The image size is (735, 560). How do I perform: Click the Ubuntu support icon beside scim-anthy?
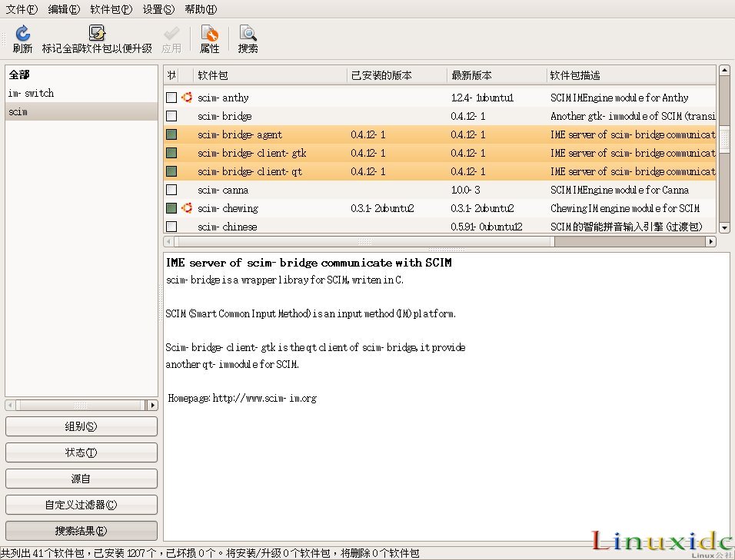(186, 98)
